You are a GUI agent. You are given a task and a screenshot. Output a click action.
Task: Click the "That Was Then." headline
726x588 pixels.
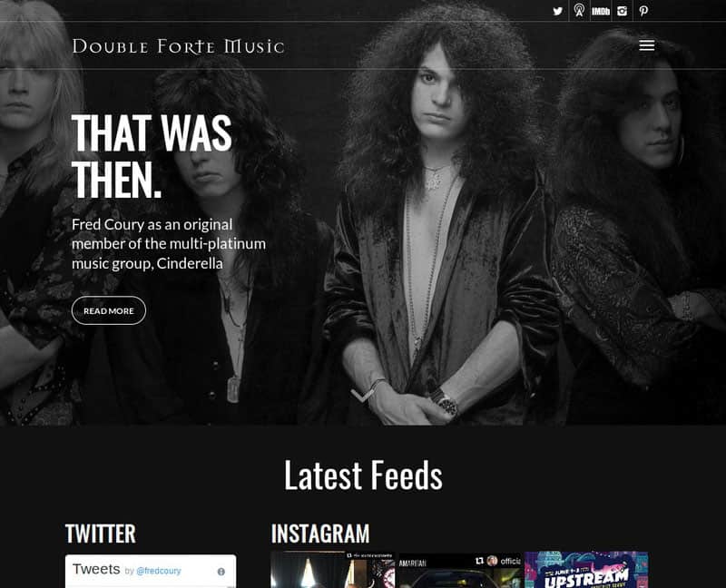152,156
